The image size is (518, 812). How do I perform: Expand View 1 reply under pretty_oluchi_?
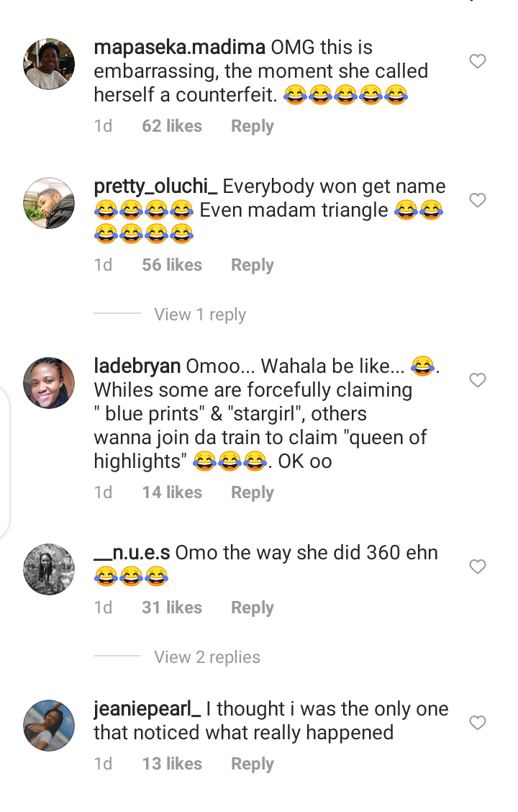tap(200, 315)
